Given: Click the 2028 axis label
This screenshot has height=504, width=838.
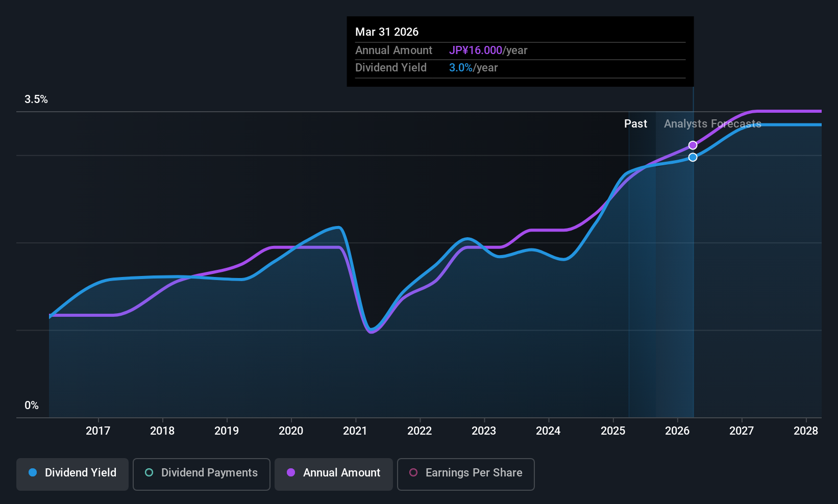Looking at the screenshot, I should coord(806,431).
